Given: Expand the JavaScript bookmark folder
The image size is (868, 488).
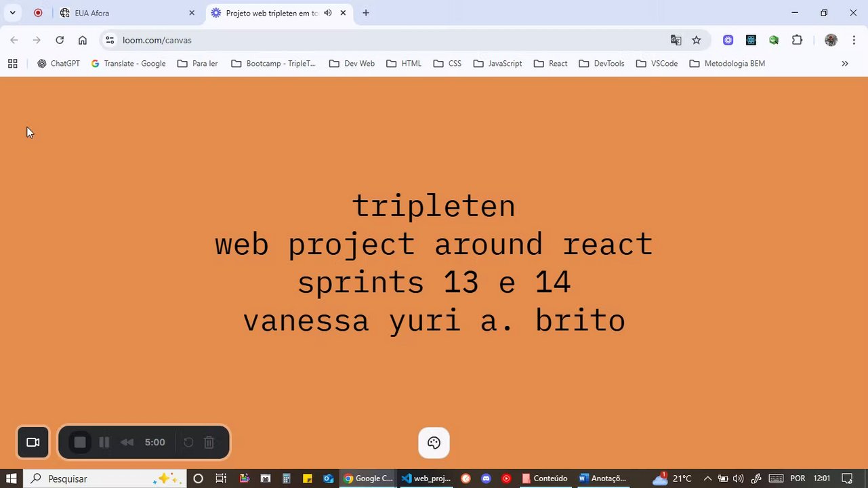Looking at the screenshot, I should (x=498, y=64).
